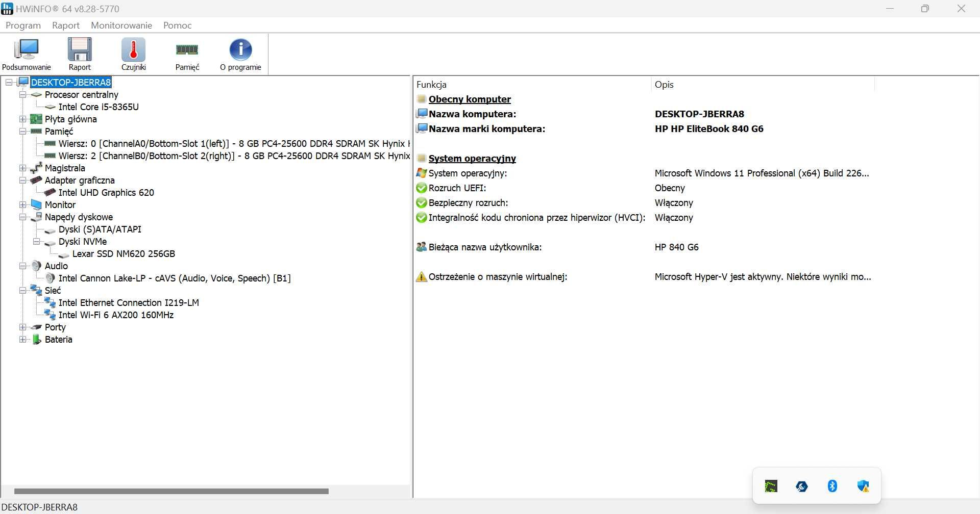Screen dimensions: 980x514
Task: Open the Pamięć memory module icon
Action: click(187, 49)
